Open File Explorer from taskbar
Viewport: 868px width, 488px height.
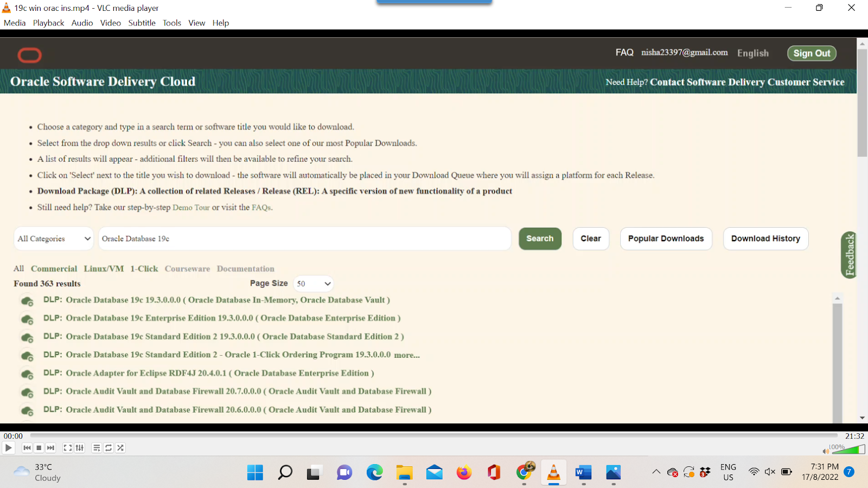[404, 473]
